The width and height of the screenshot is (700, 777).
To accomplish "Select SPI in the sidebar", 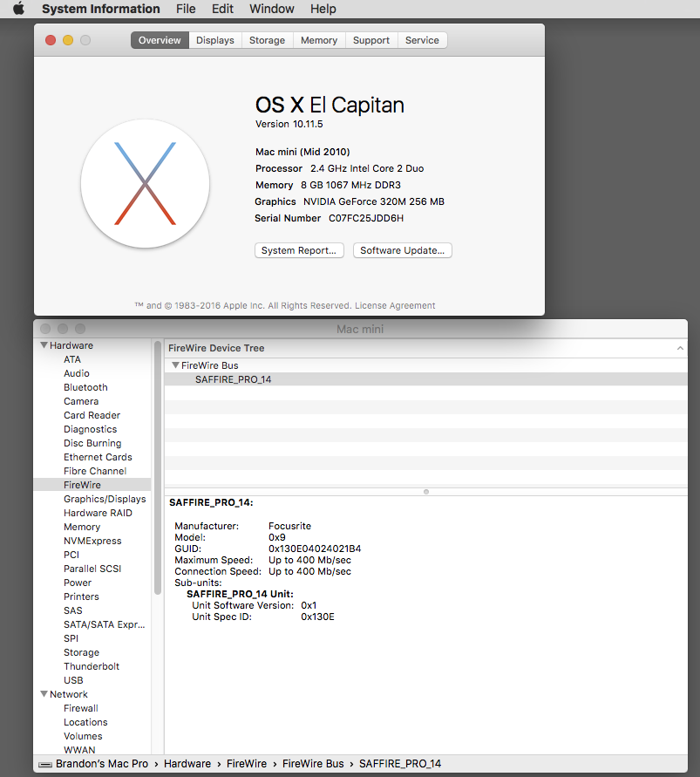I will coord(71,638).
